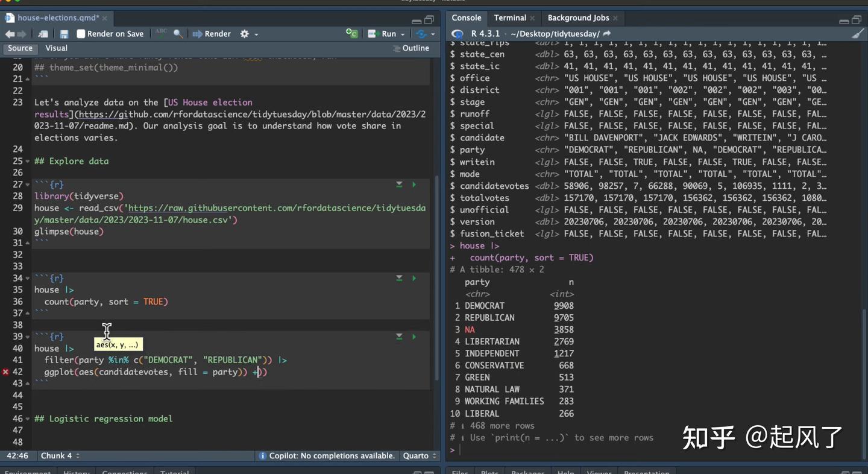Image resolution: width=868 pixels, height=474 pixels.
Task: Insert a new code chunk
Action: coord(352,34)
